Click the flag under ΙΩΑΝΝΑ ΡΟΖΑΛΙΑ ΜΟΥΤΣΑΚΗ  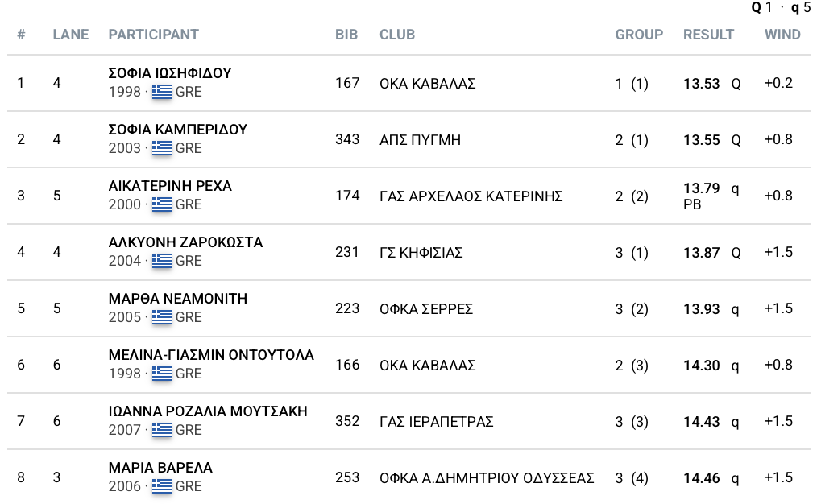tap(162, 430)
